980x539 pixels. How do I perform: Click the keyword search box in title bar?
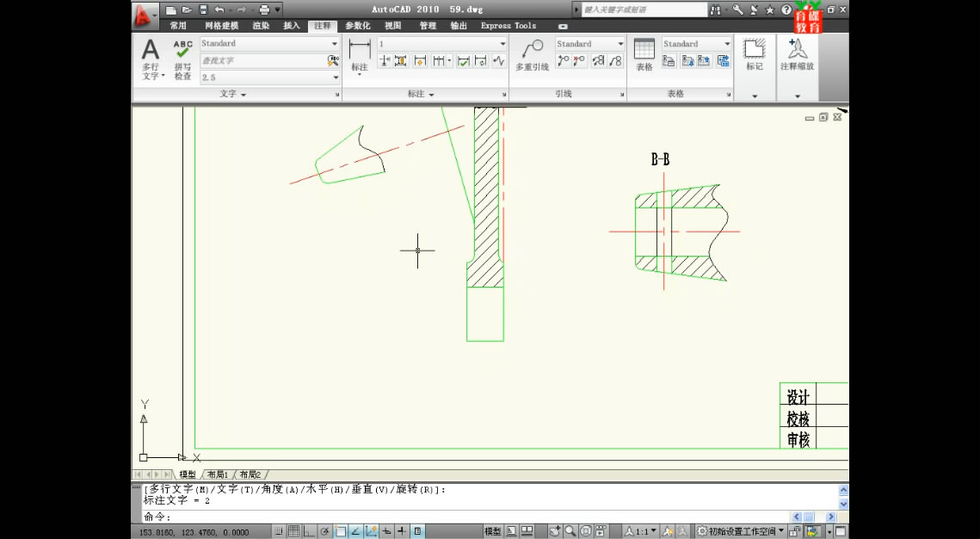[644, 10]
